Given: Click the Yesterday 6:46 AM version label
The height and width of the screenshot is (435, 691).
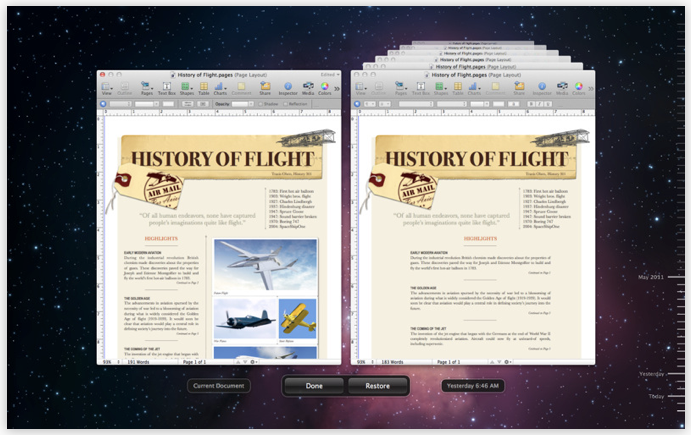Looking at the screenshot, I should pos(473,386).
